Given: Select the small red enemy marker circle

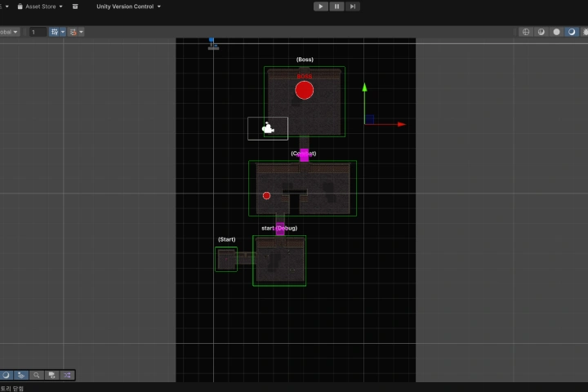Looking at the screenshot, I should [266, 195].
